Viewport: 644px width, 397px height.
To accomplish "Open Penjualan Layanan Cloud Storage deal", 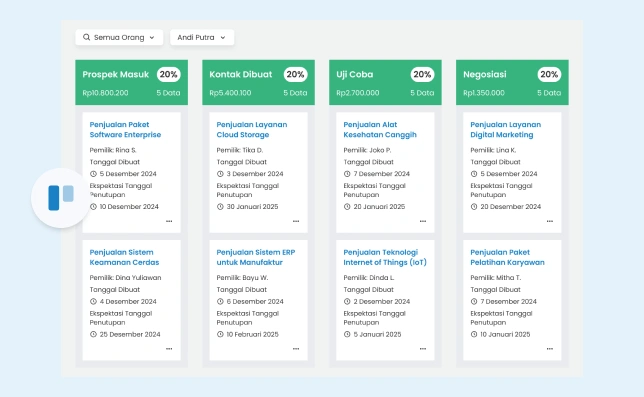I will (x=252, y=129).
